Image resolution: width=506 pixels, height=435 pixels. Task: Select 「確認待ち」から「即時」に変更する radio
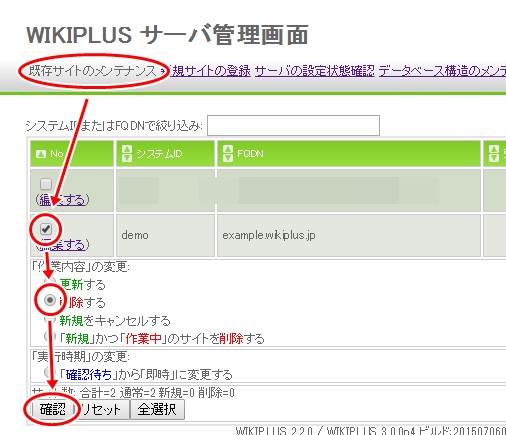click(50, 372)
